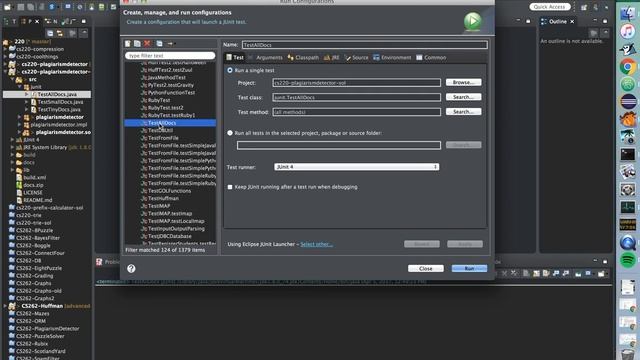Select 'Run all tests in the selected project' radio
Image resolution: width=640 pixels, height=360 pixels.
tap(230, 133)
